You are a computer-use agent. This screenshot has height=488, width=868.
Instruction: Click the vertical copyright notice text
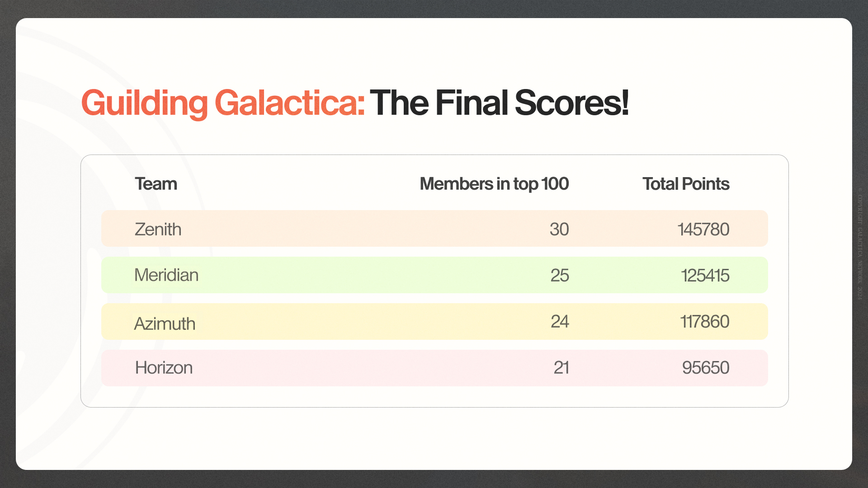860,244
